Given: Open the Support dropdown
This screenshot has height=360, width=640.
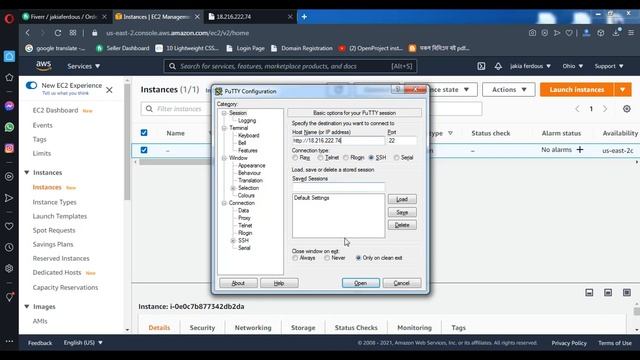Looking at the screenshot, I should pos(609,66).
